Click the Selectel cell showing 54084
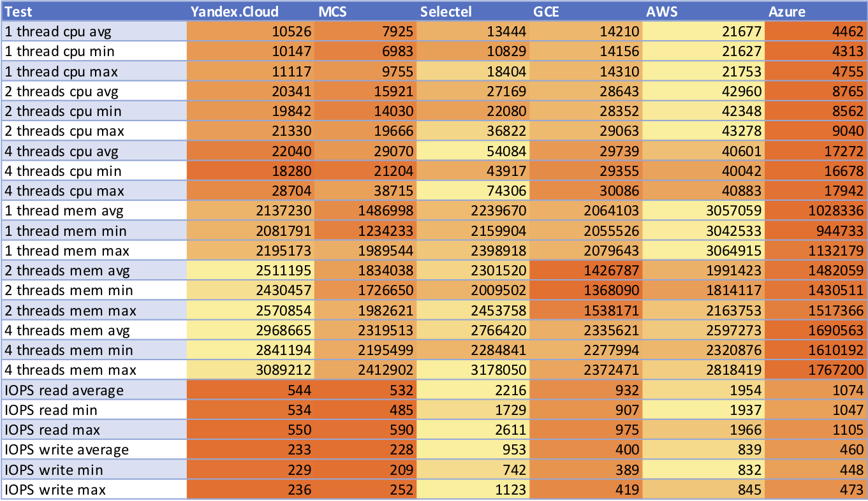868x501 pixels. coord(473,151)
